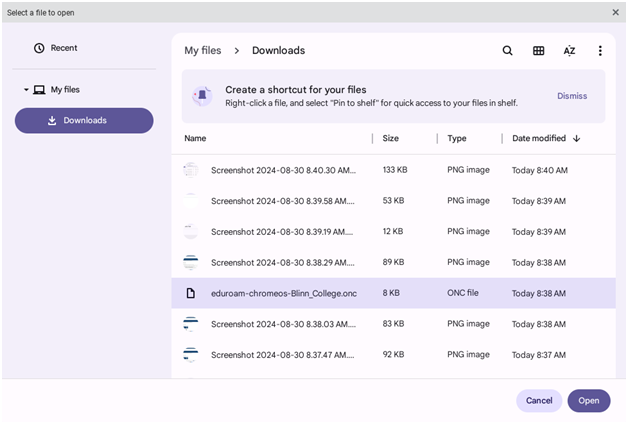This screenshot has width=628, height=424.
Task: Select the eduroam-chromeos-Blinn_College.onc file
Action: 284,293
